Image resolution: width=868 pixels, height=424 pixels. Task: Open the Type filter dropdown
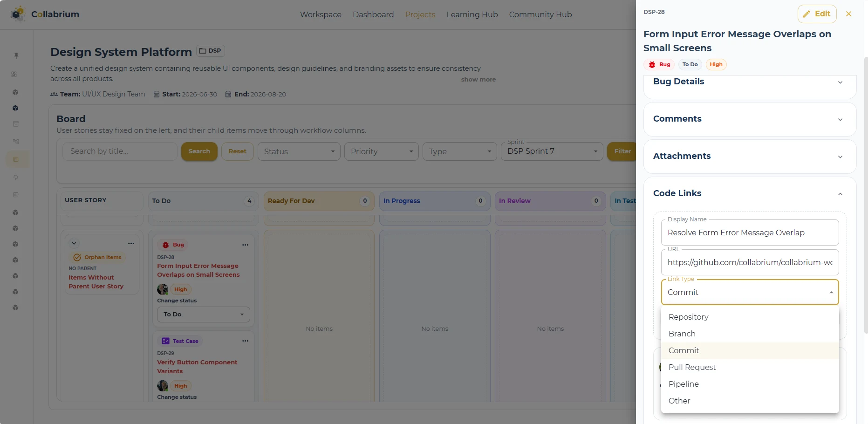pyautogui.click(x=460, y=151)
